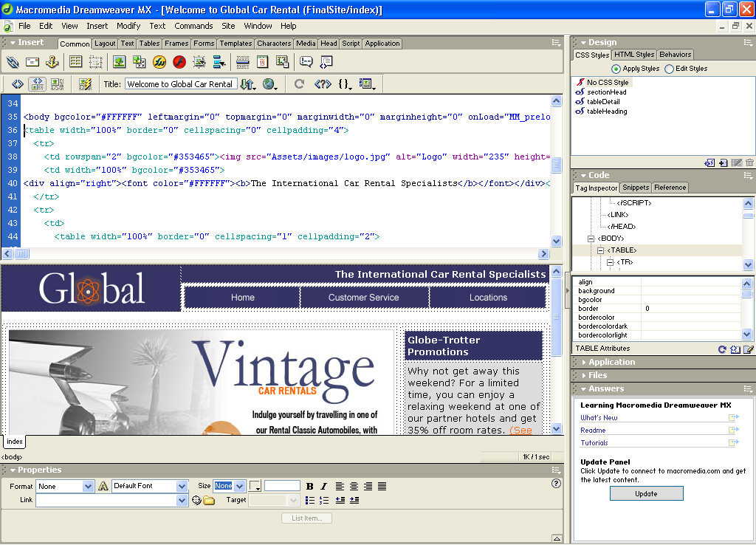This screenshot has width=756, height=545.
Task: Click Refresh Design View icon
Action: click(x=300, y=84)
